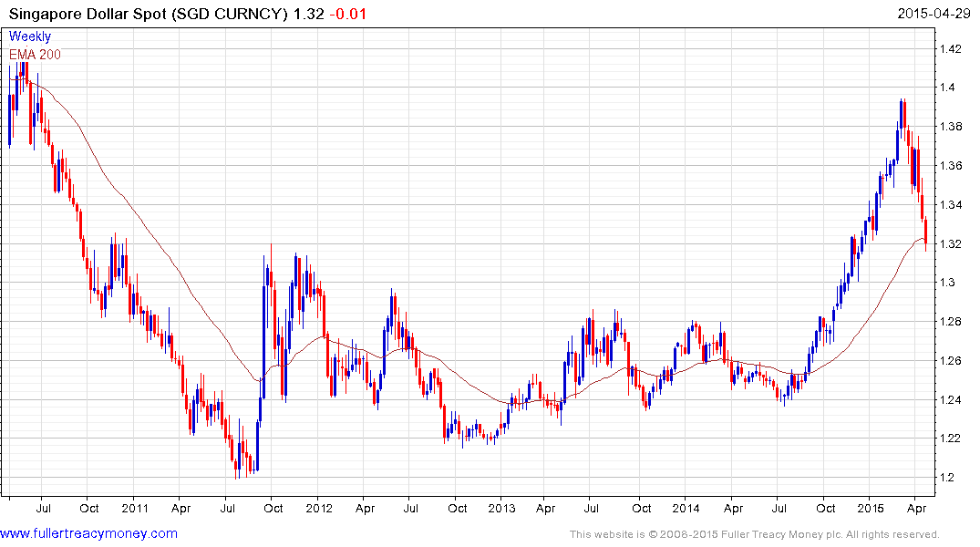Click the 2011 x-axis label
The image size is (980, 547).
135,508
